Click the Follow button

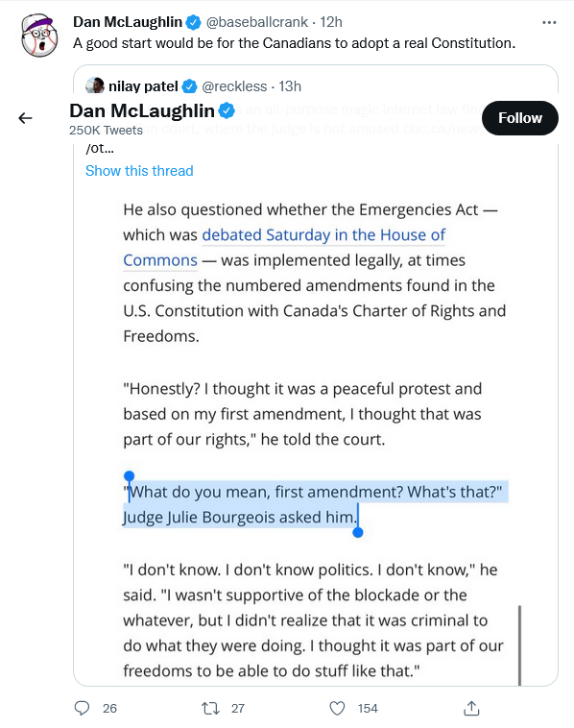pos(520,118)
